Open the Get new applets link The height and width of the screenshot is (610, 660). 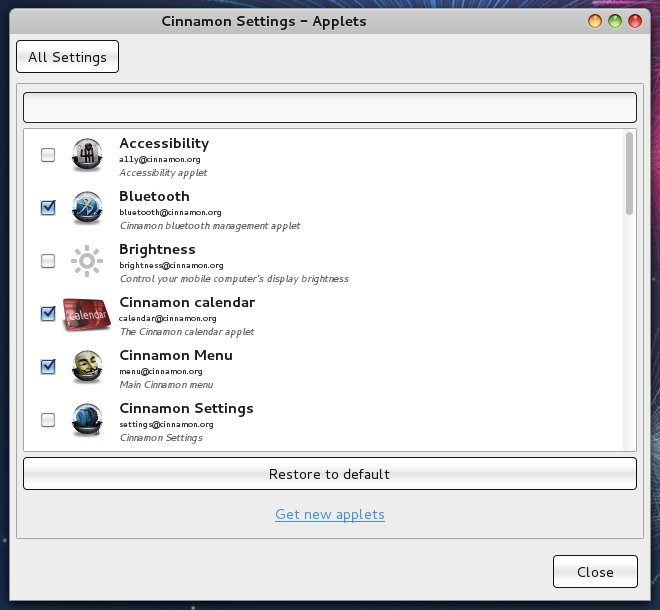[x=330, y=514]
